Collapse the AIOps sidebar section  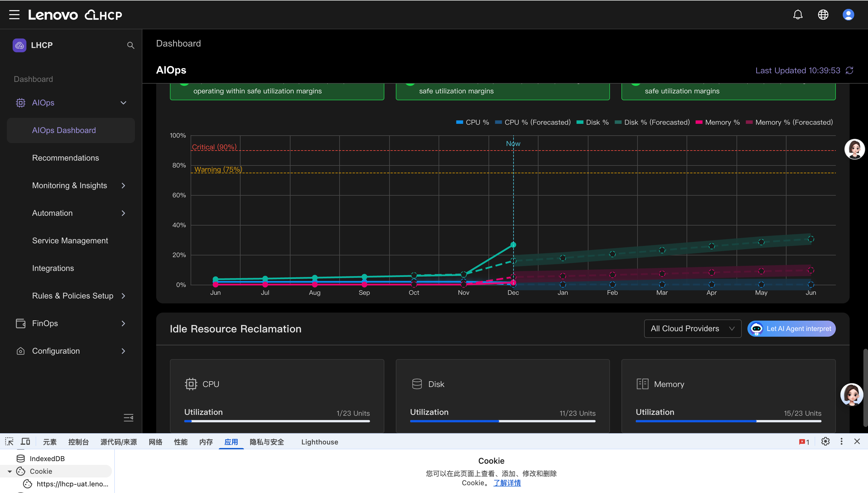123,103
